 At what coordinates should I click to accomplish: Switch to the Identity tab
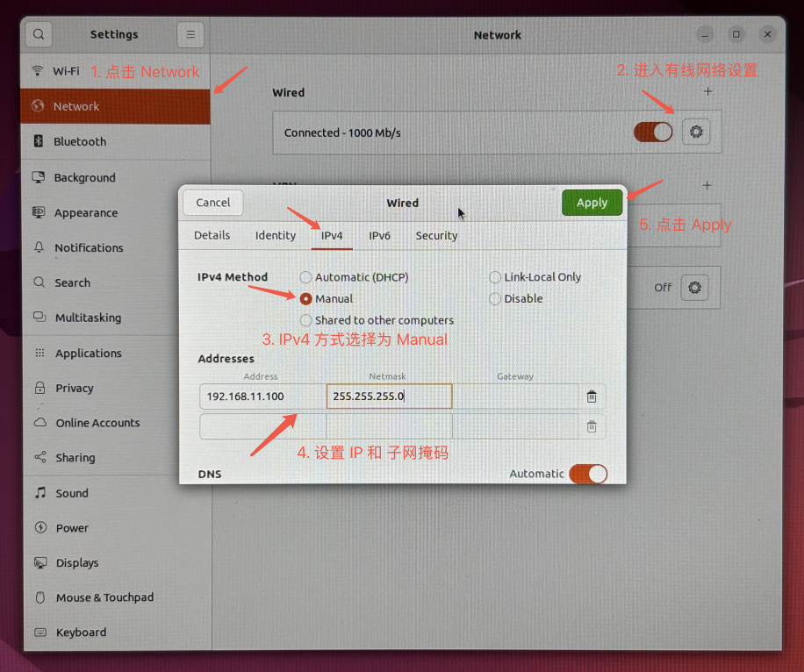(276, 235)
